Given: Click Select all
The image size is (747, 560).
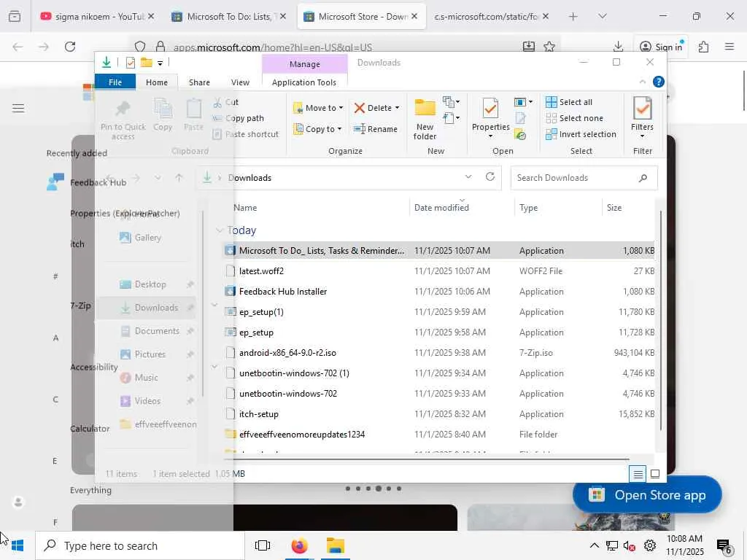Looking at the screenshot, I should (569, 102).
